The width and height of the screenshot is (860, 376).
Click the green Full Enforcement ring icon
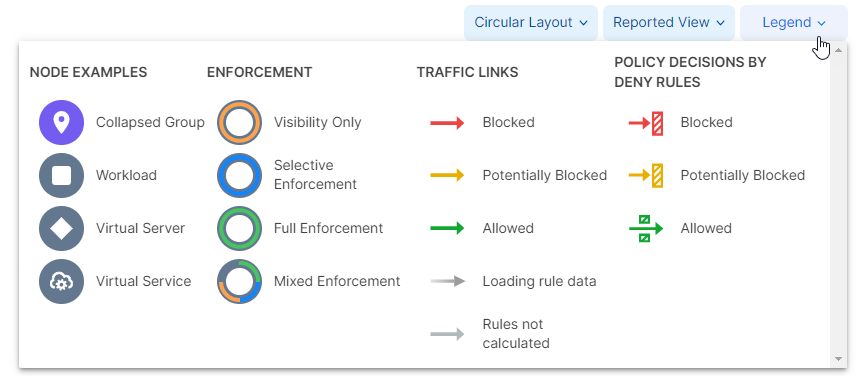point(239,228)
